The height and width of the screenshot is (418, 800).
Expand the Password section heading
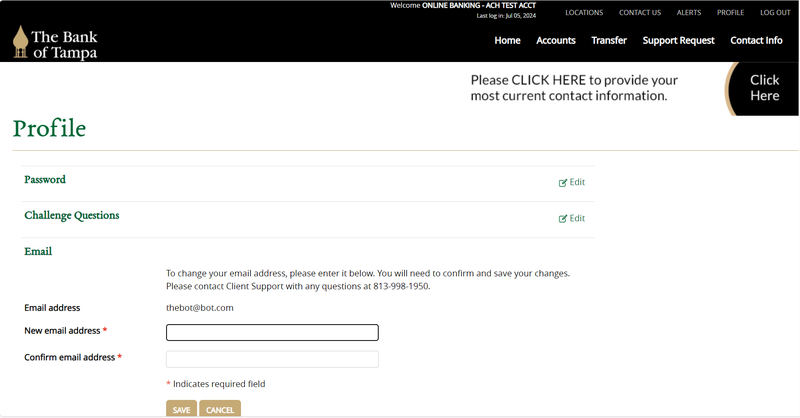point(45,180)
